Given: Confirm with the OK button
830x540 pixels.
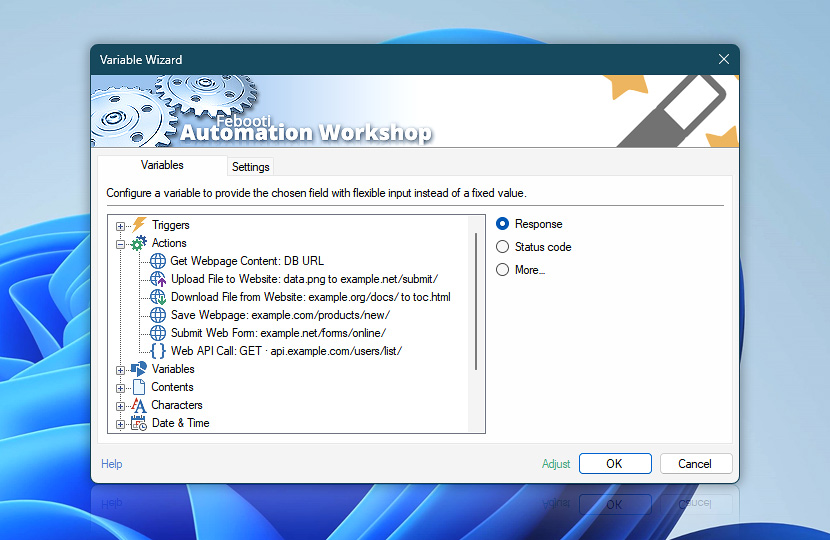Looking at the screenshot, I should 615,464.
